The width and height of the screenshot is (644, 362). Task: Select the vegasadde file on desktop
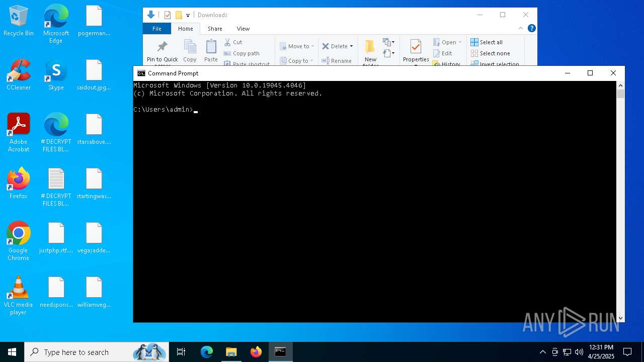coord(94,238)
